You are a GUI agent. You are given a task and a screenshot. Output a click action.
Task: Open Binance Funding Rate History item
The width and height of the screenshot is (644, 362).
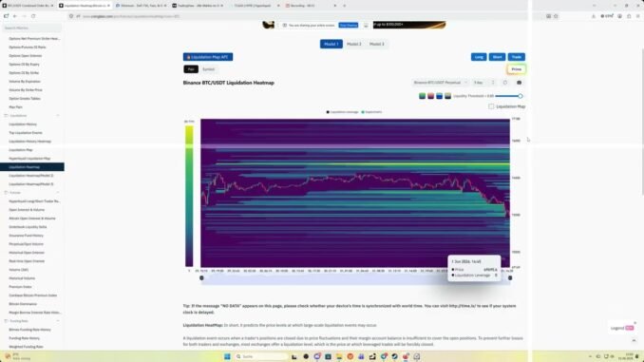pos(30,330)
